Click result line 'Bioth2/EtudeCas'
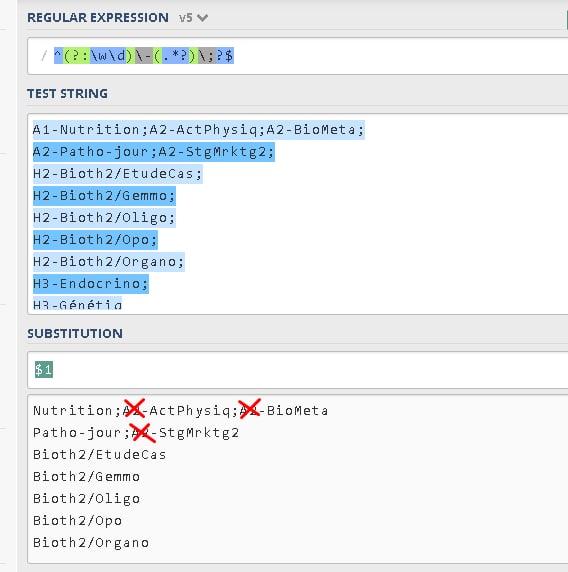 [100, 455]
